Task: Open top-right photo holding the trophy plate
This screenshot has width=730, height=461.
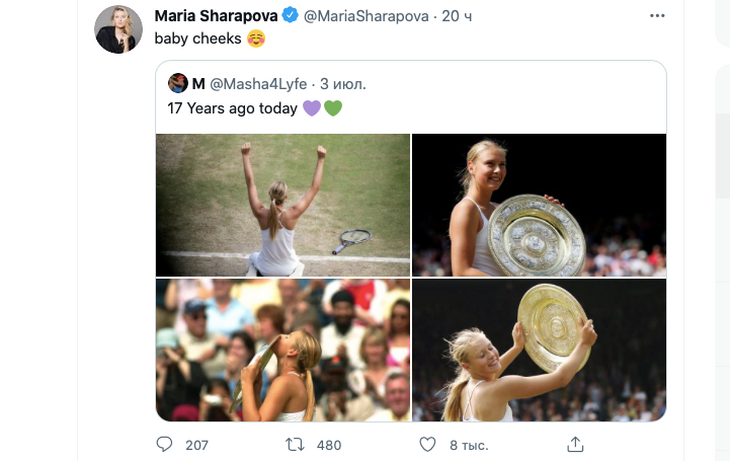Action: pyautogui.click(x=539, y=204)
